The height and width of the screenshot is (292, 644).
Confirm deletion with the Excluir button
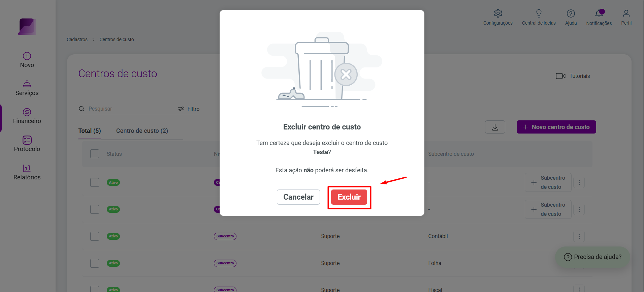349,197
